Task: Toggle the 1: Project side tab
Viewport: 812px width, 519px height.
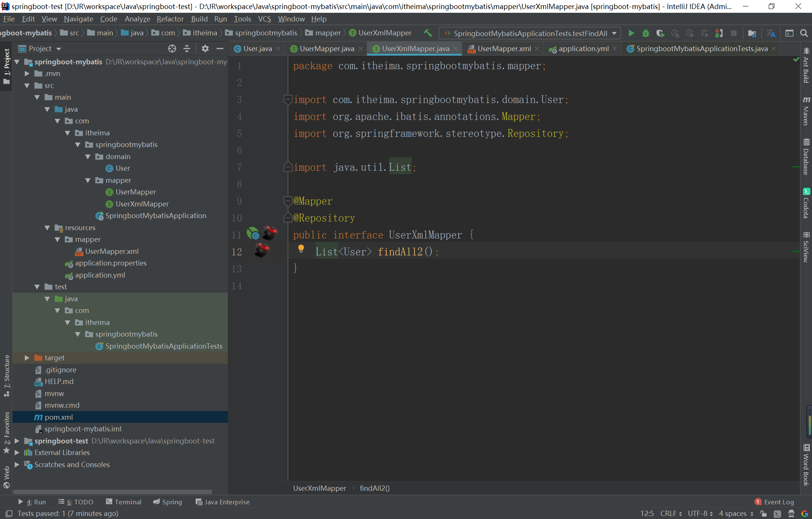Action: coord(6,66)
